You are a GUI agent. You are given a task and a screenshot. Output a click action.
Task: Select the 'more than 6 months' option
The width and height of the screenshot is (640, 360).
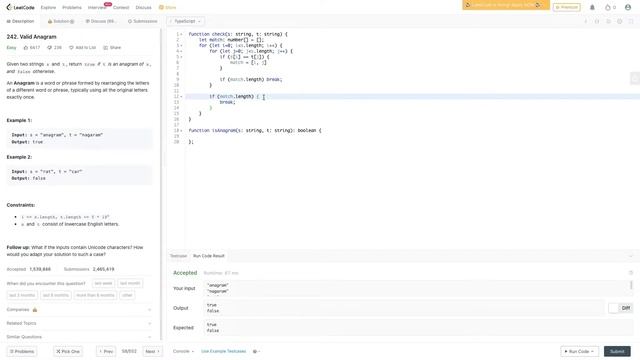click(96, 295)
